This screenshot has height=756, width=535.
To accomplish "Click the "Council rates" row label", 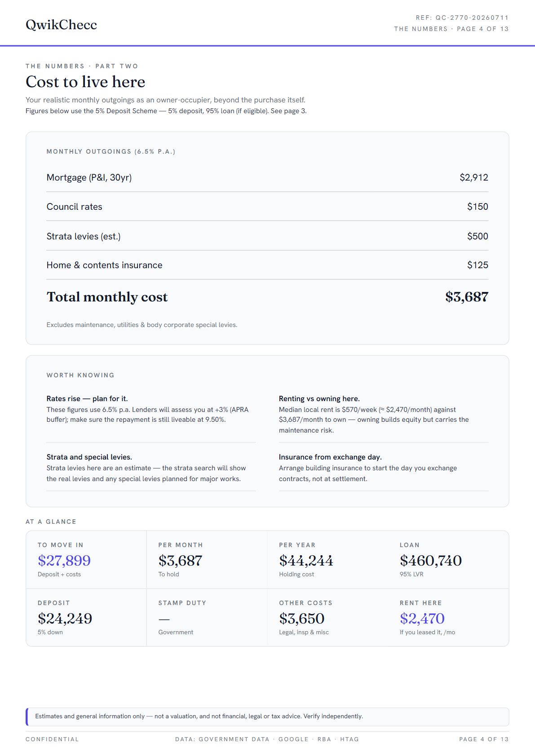I will coord(74,207).
